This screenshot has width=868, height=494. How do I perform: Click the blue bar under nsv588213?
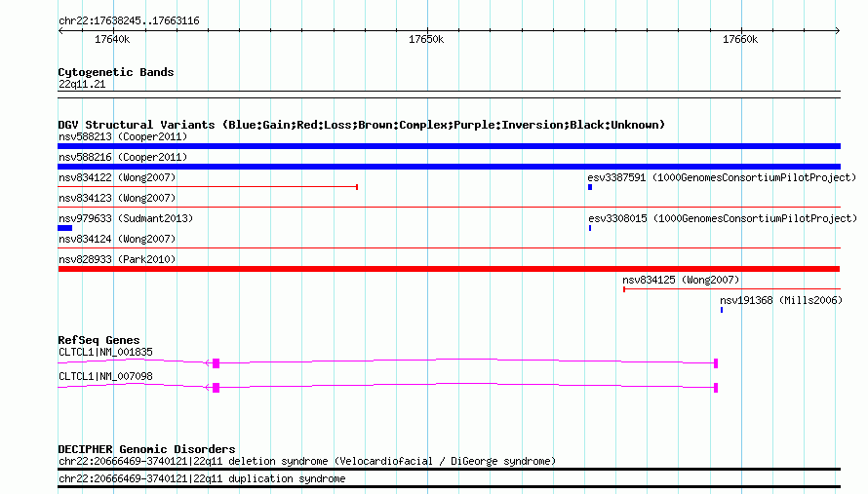(x=449, y=146)
